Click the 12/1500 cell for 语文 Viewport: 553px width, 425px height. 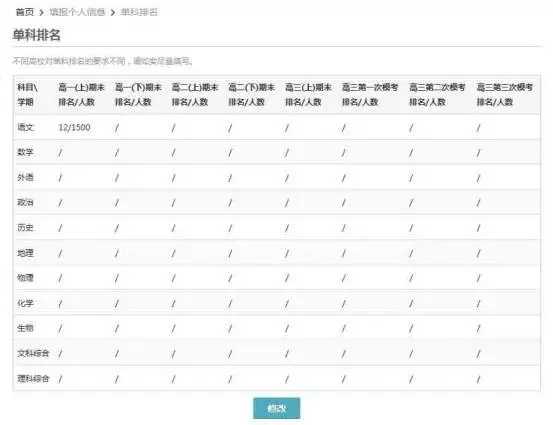(x=74, y=127)
